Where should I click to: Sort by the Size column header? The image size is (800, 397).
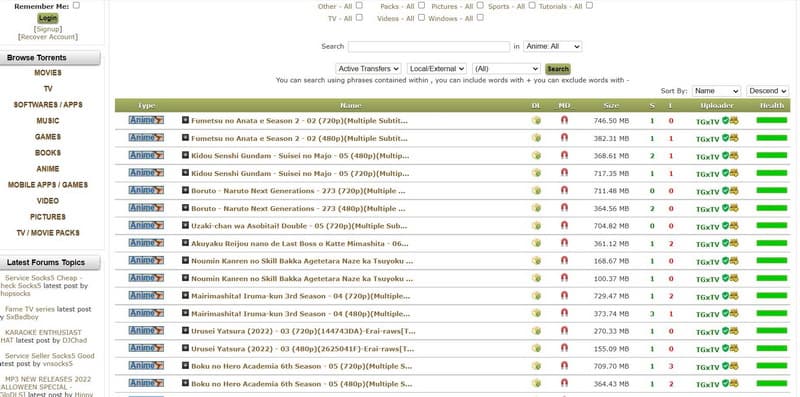click(x=611, y=106)
